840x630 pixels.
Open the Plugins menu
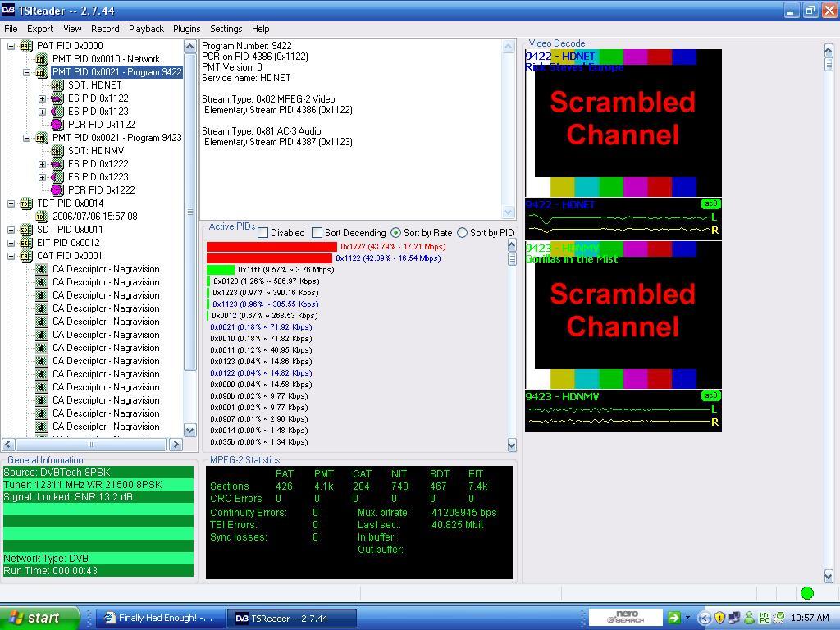tap(186, 29)
